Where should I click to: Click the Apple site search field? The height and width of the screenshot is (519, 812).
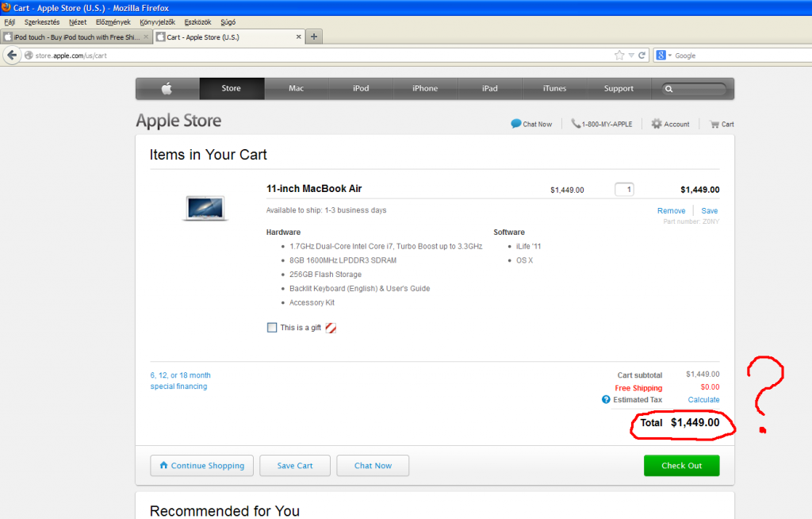point(693,89)
